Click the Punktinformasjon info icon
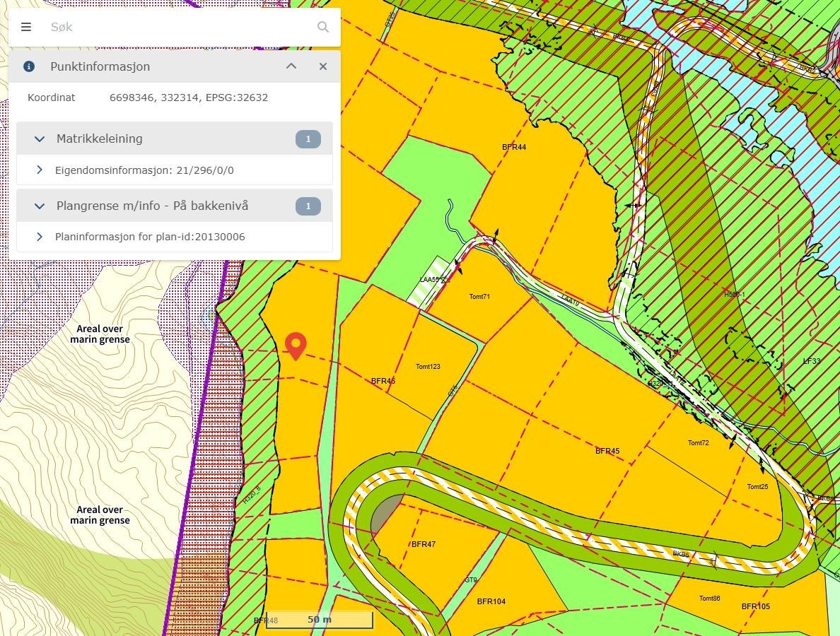 [29, 66]
